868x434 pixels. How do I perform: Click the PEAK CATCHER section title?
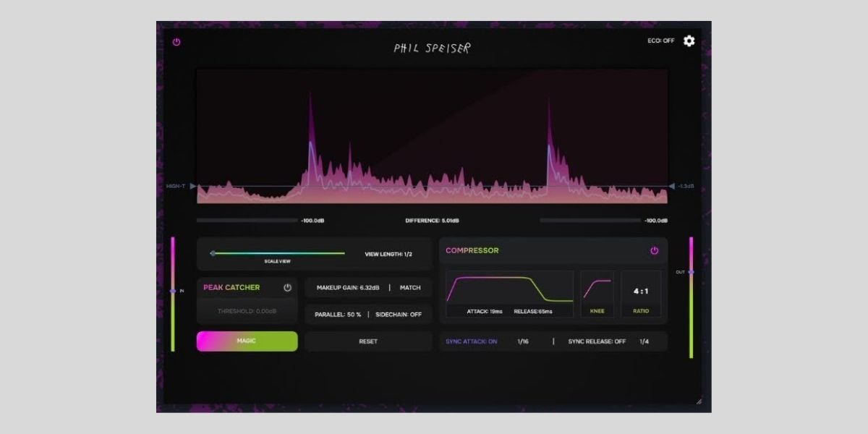coord(231,287)
